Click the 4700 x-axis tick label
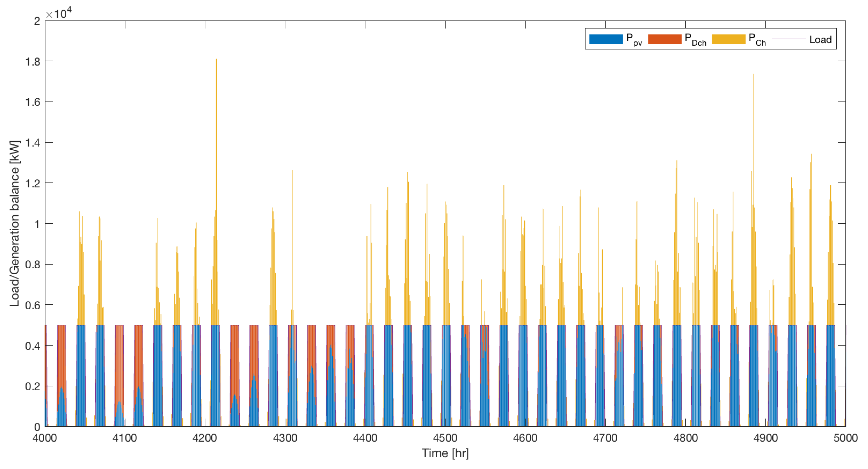The image size is (868, 469). [605, 438]
